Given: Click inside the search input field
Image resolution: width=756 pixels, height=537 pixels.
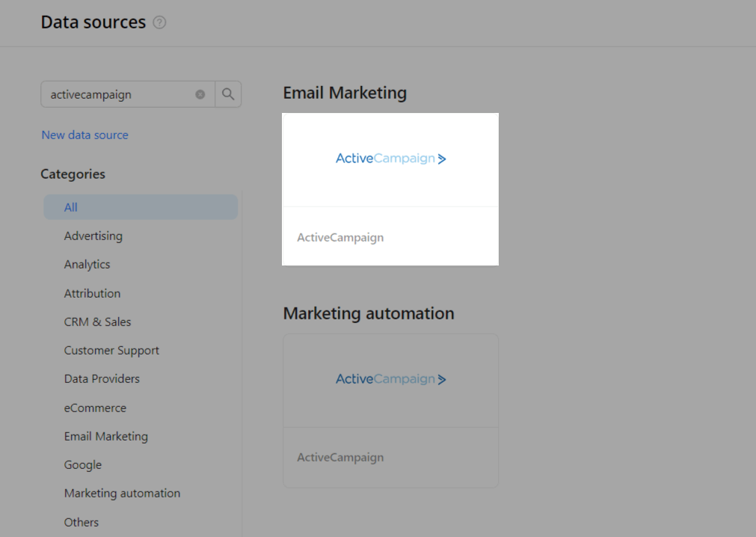Looking at the screenshot, I should 120,94.
